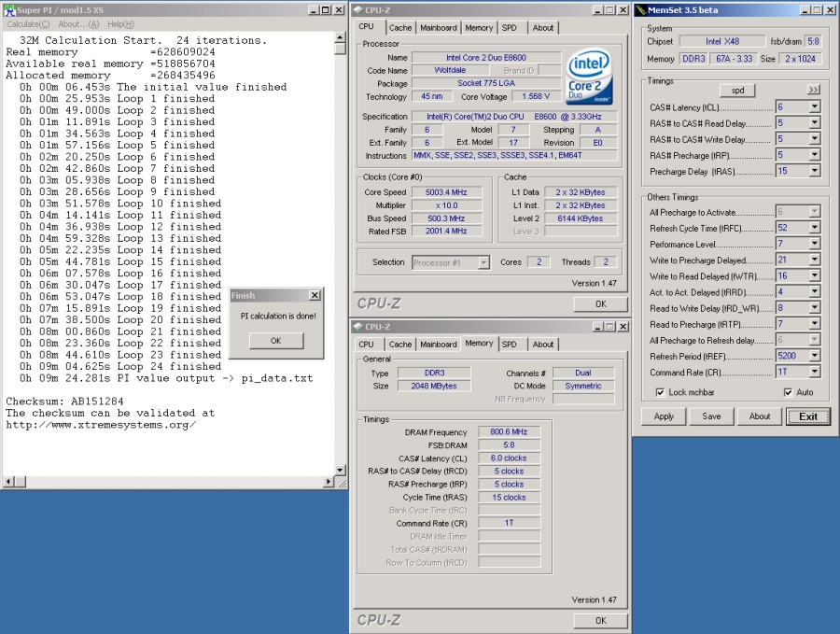The height and width of the screenshot is (634, 840).
Task: Open About tab in top CPU-Z
Action: pyautogui.click(x=542, y=28)
